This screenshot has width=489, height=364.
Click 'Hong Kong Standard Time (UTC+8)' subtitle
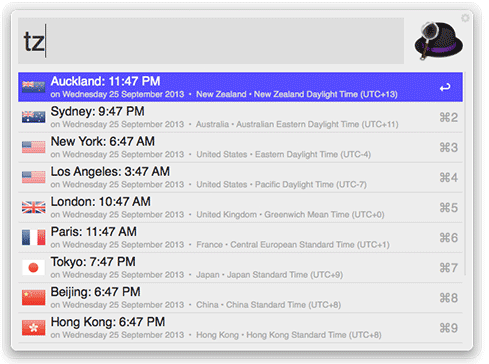pos(314,335)
